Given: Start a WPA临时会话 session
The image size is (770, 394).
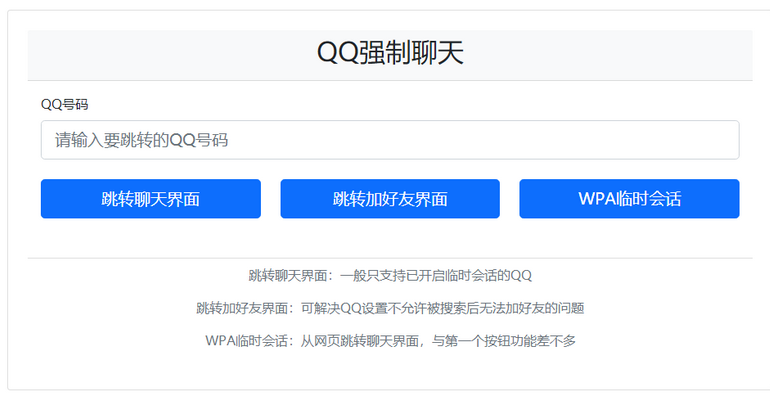Looking at the screenshot, I should 629,198.
